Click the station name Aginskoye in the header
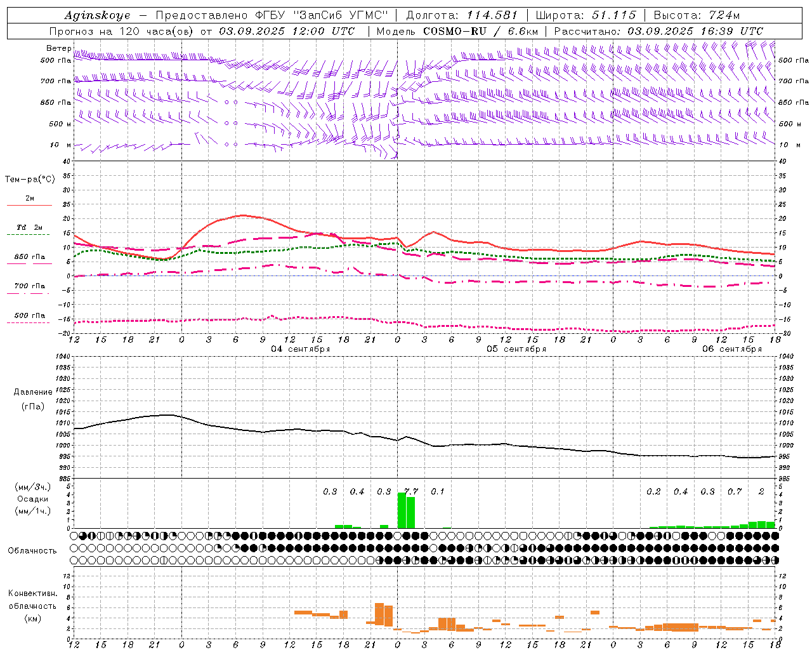The image size is (812, 650). [97, 15]
